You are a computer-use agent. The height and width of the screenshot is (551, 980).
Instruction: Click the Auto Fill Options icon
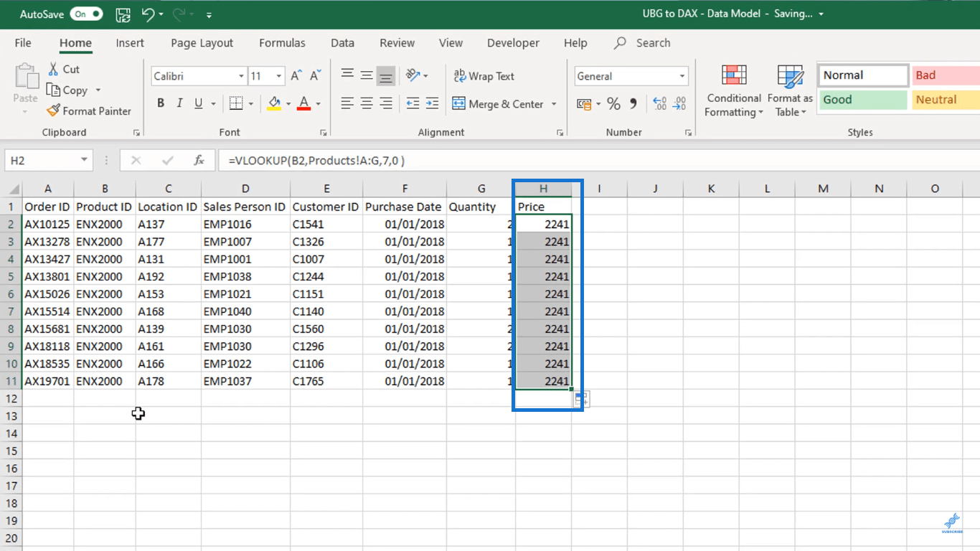[x=581, y=399]
